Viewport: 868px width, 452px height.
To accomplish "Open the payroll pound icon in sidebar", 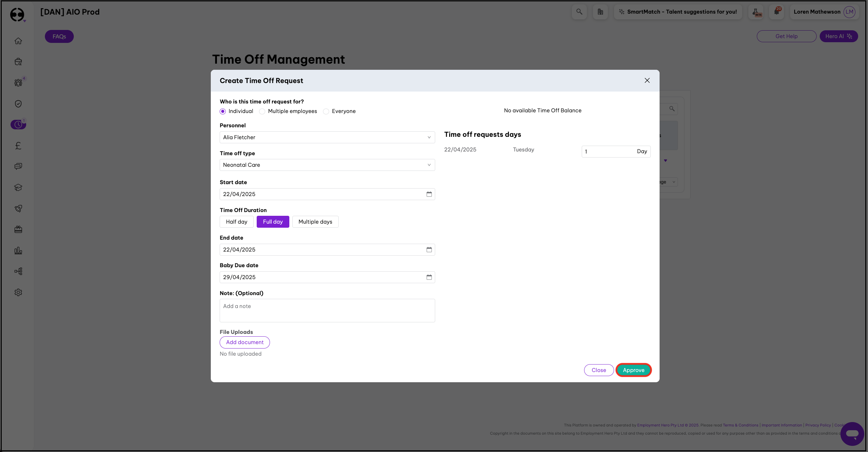I will click(18, 146).
